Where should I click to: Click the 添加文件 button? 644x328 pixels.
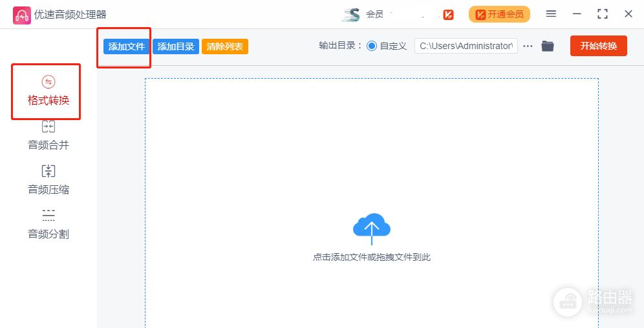[126, 46]
